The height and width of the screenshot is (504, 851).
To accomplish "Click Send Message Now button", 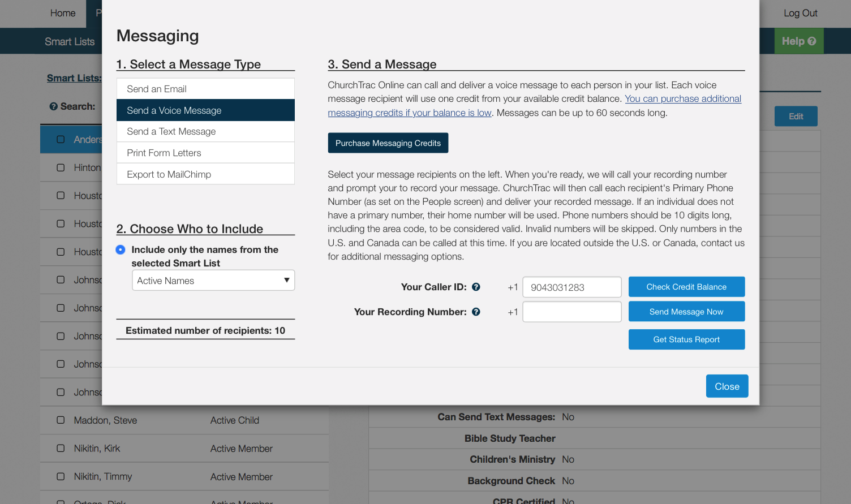I will pos(686,312).
